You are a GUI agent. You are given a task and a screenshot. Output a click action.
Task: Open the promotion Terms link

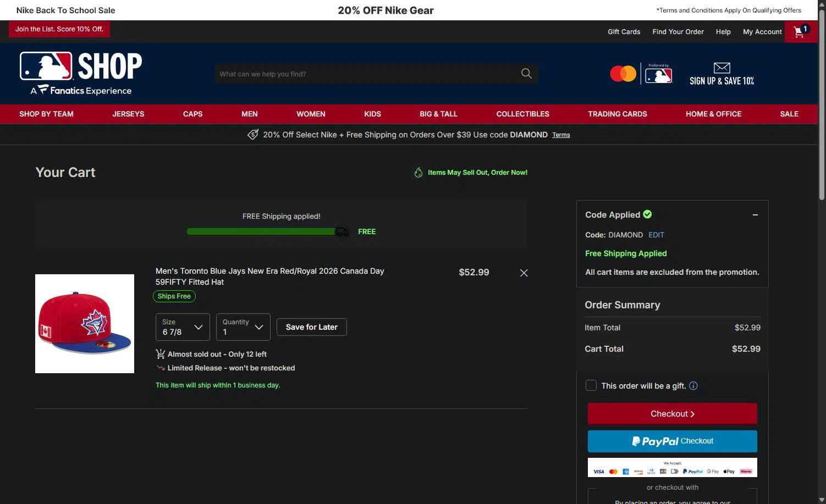pos(561,135)
